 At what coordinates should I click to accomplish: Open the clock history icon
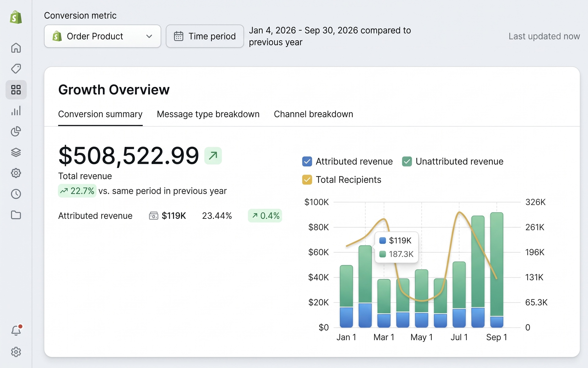(16, 194)
